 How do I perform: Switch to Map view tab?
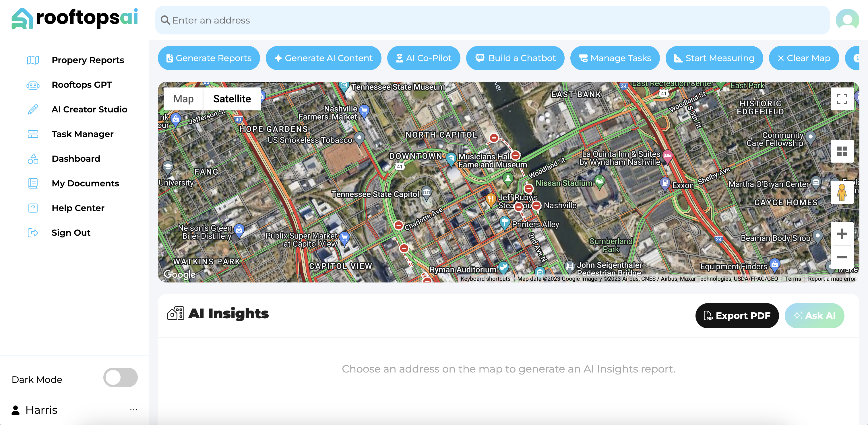[183, 99]
